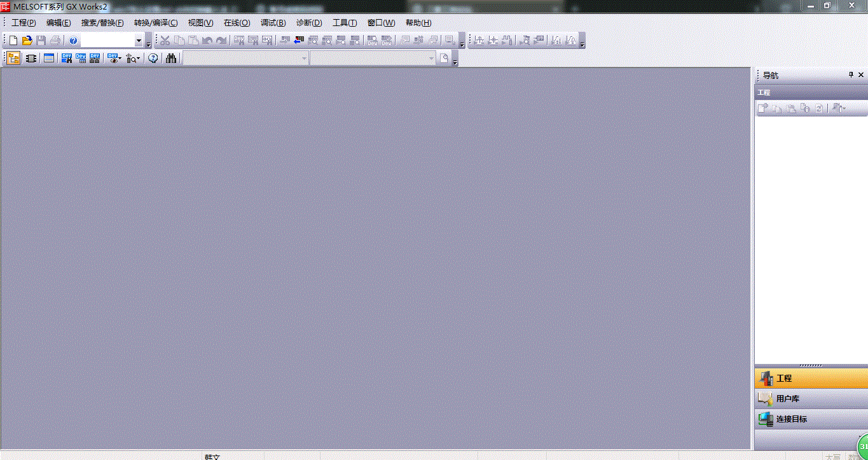
Task: Click the blue-red arrow PLC transfer icon
Action: (299, 41)
